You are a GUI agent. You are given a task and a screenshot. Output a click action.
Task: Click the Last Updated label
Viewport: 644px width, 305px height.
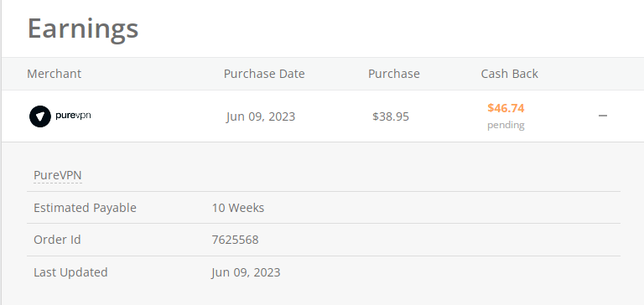[70, 272]
